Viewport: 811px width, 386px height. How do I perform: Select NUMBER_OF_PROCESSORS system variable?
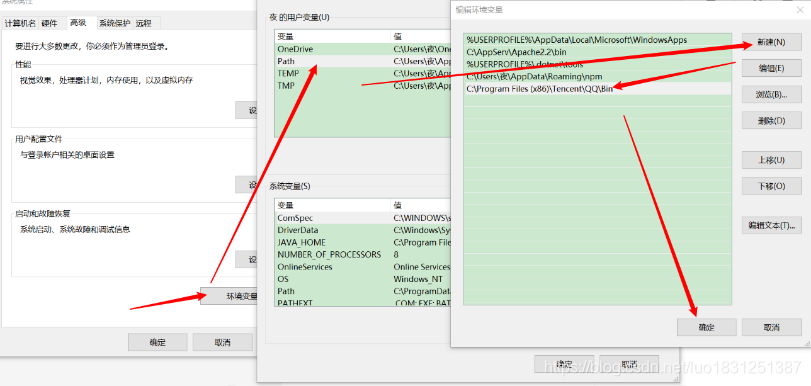tap(364, 255)
